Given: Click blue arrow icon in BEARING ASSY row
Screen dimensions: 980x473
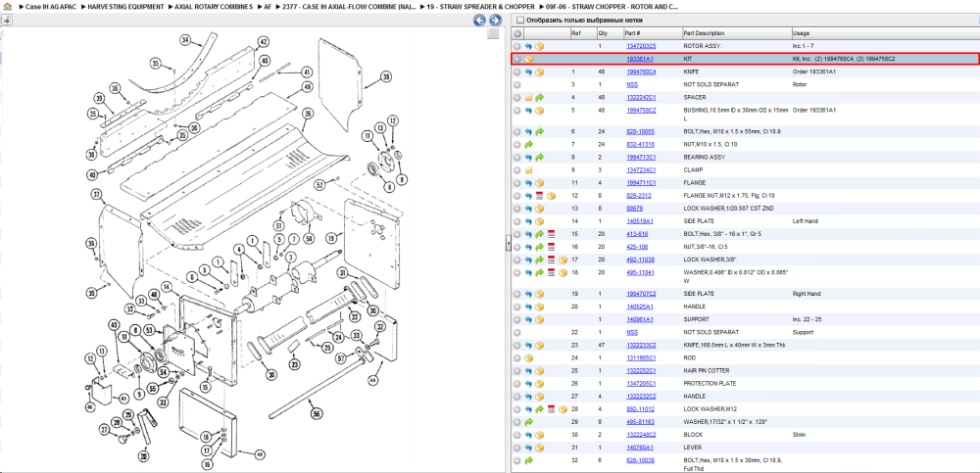Looking at the screenshot, I should (528, 158).
